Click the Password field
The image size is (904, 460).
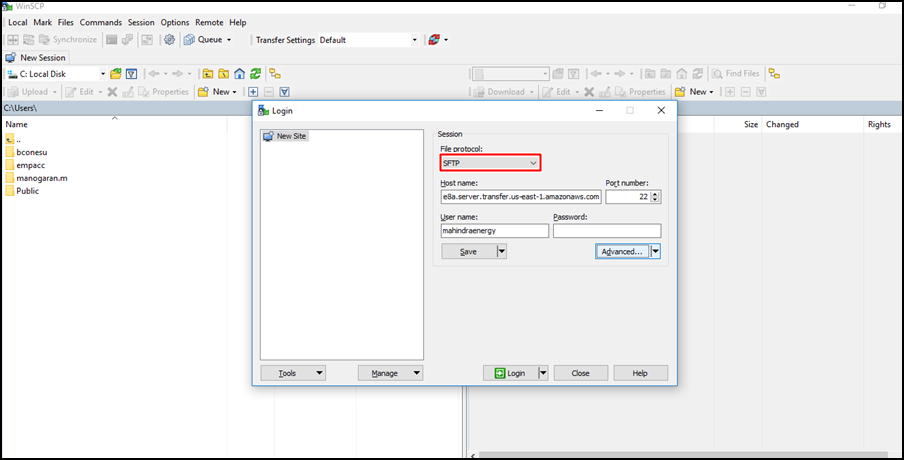607,231
